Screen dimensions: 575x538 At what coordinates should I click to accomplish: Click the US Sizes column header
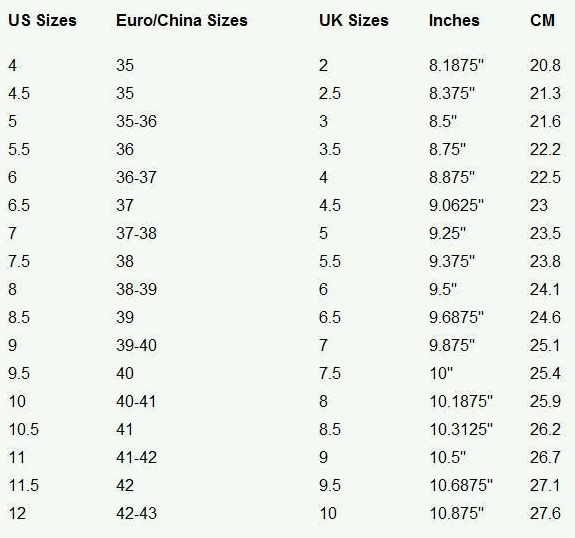pyautogui.click(x=43, y=20)
